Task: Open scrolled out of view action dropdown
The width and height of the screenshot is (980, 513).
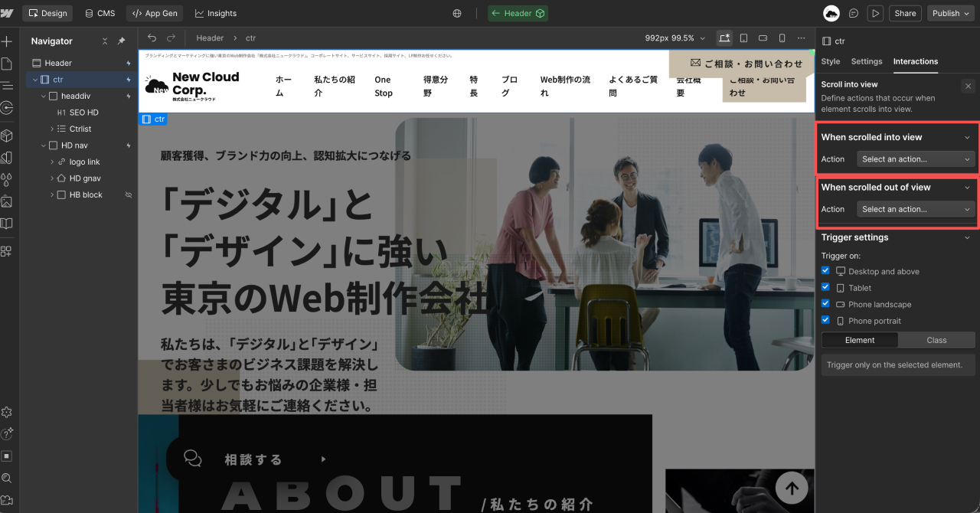Action: pyautogui.click(x=916, y=209)
